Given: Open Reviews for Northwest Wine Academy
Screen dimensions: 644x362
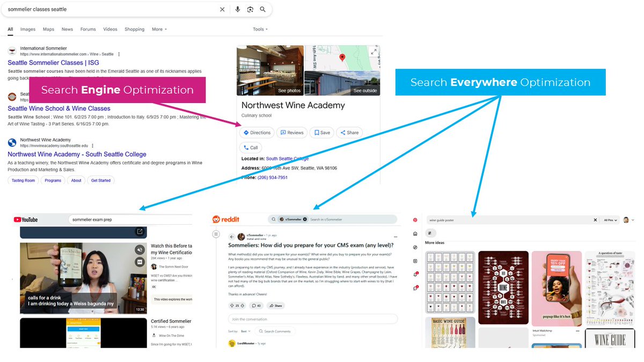Looking at the screenshot, I should click(292, 132).
